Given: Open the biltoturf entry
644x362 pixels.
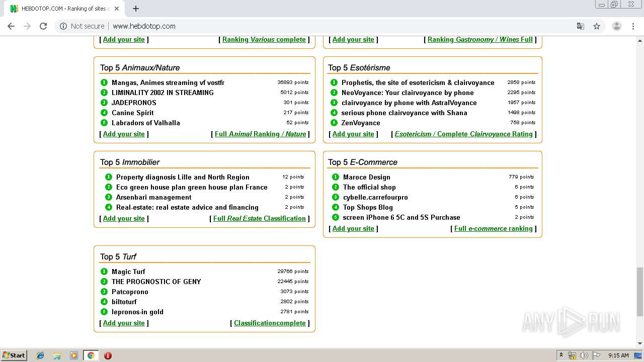Looking at the screenshot, I should tap(124, 302).
